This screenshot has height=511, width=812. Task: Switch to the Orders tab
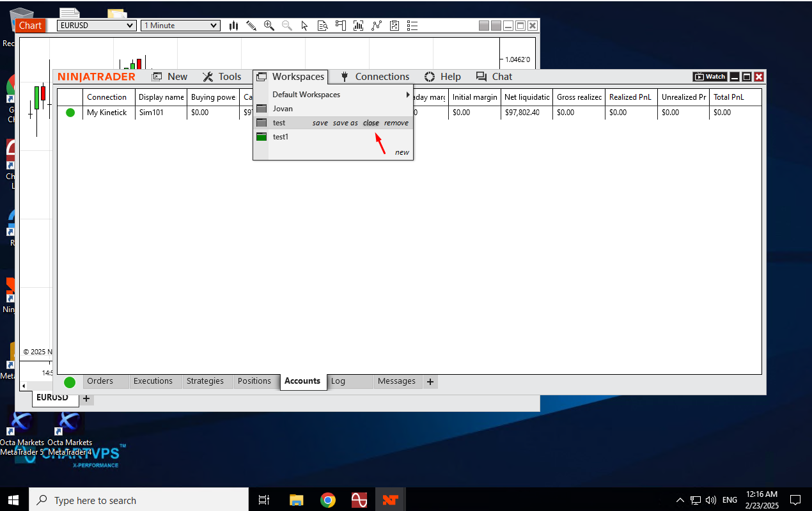tap(100, 381)
